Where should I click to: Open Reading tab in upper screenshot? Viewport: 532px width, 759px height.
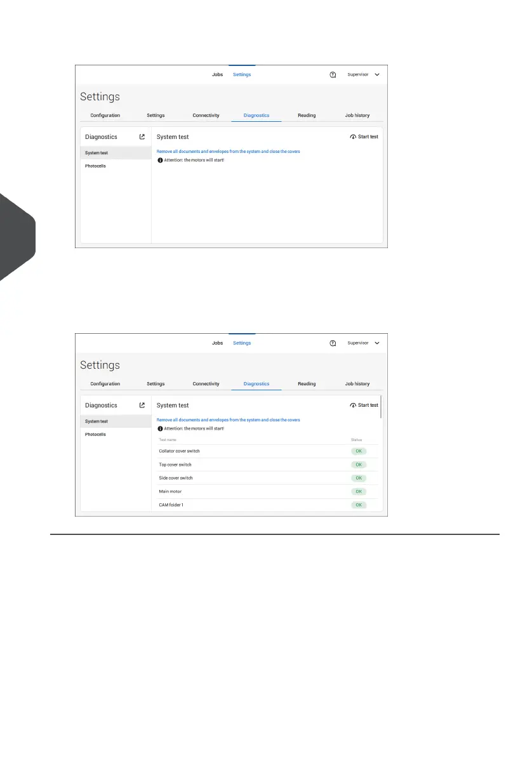coord(307,115)
